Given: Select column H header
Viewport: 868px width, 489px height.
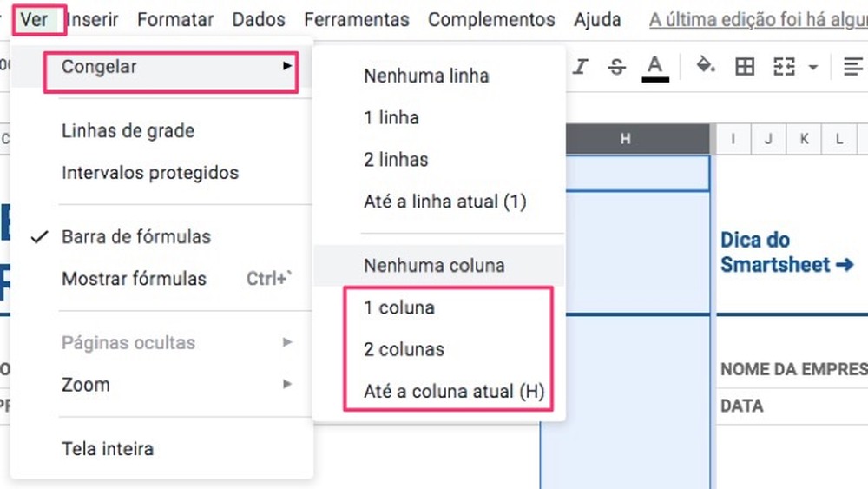Looking at the screenshot, I should click(x=625, y=138).
